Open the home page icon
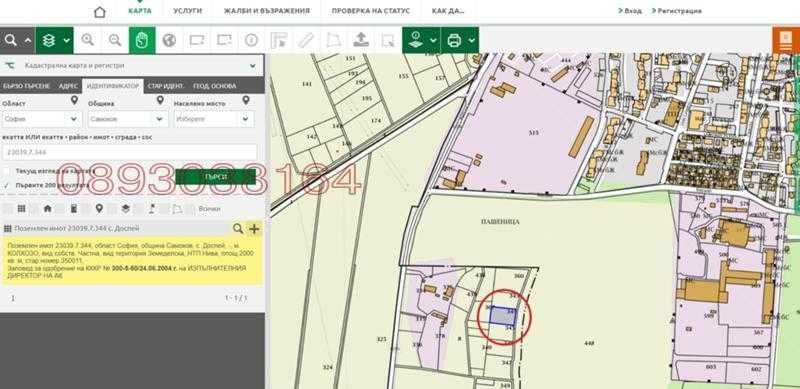The image size is (800, 389). click(99, 12)
